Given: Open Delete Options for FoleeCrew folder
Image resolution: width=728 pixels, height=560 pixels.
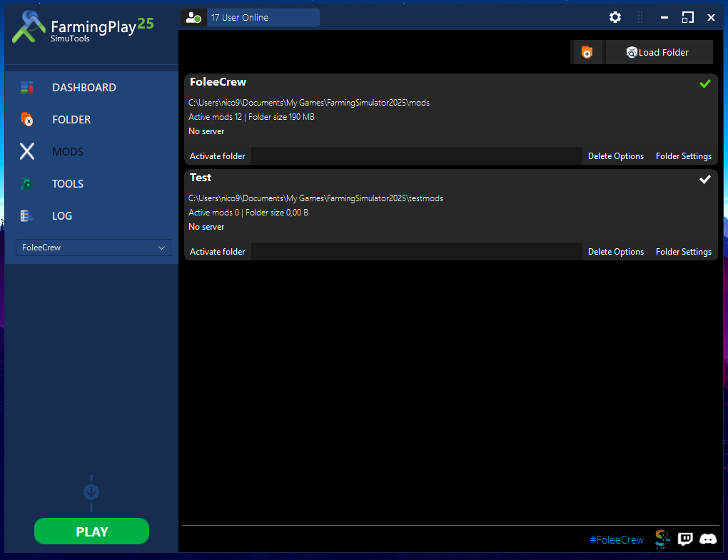Looking at the screenshot, I should [616, 156].
